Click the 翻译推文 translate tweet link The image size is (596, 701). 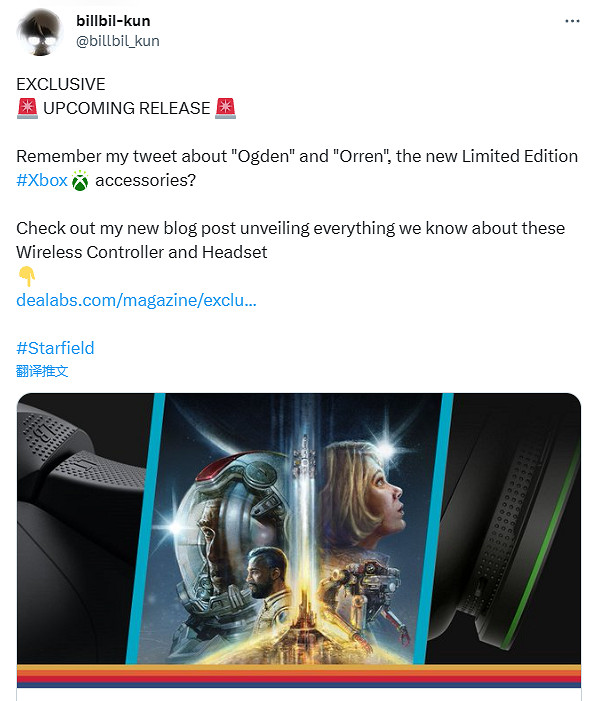click(x=42, y=371)
